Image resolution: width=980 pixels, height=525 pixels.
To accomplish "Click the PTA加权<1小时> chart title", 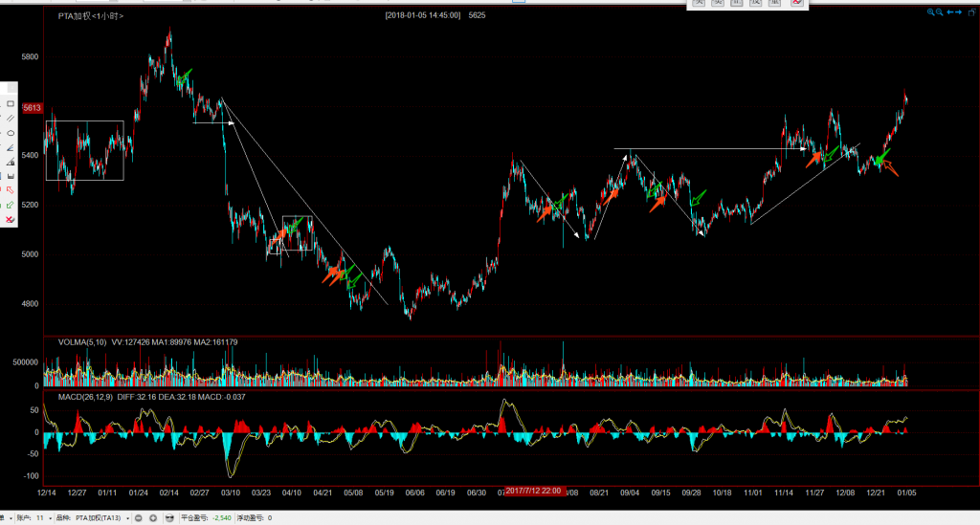I will pos(91,16).
